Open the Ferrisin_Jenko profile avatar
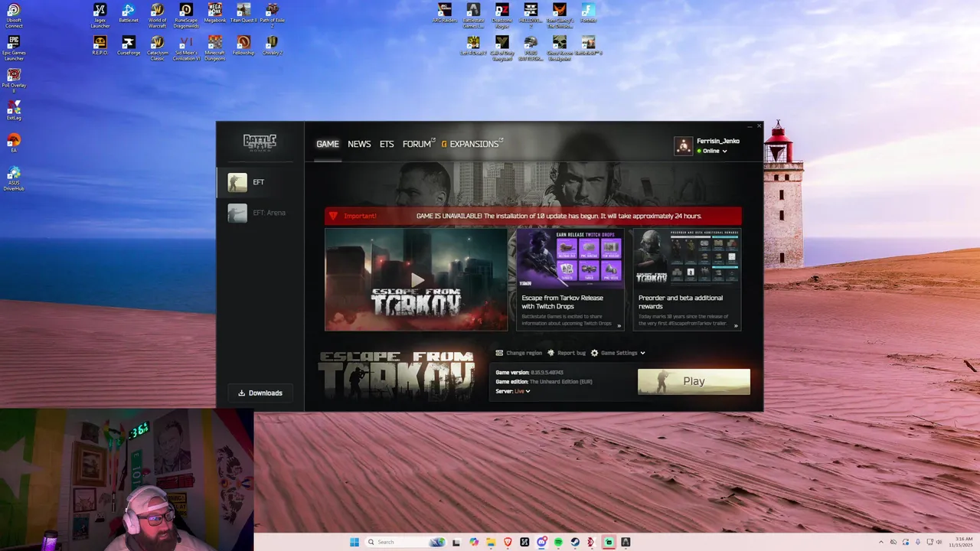The image size is (980, 551). pos(683,145)
